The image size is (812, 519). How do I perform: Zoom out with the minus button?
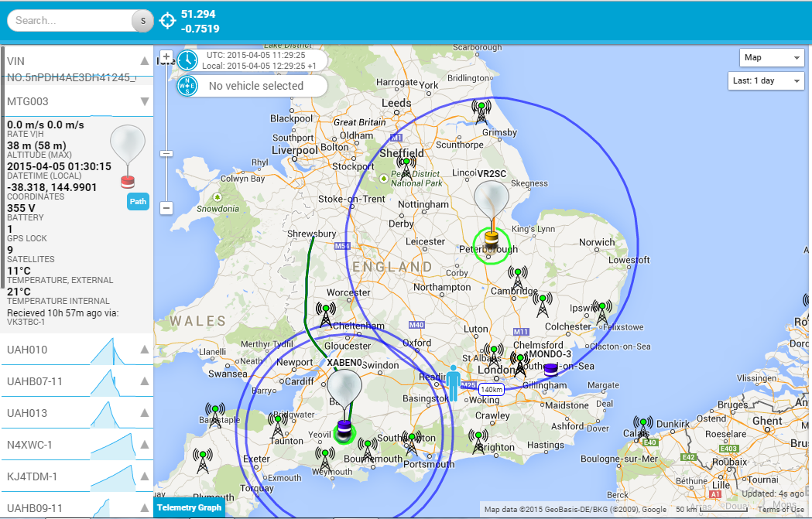click(166, 208)
